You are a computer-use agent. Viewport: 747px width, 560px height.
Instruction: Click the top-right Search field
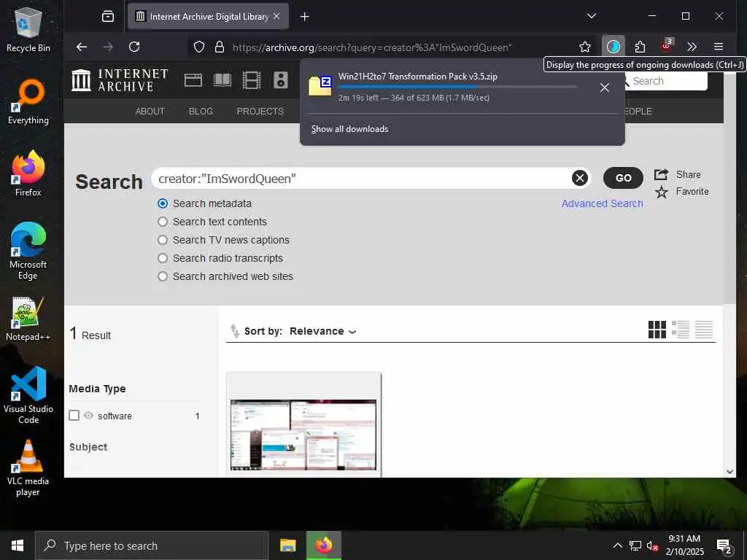[x=666, y=81]
